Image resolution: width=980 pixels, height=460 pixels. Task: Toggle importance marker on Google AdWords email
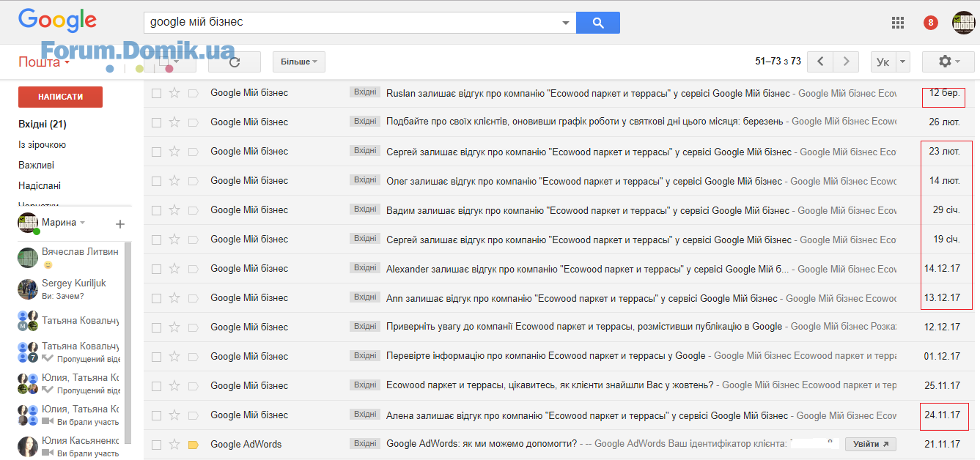pos(194,445)
